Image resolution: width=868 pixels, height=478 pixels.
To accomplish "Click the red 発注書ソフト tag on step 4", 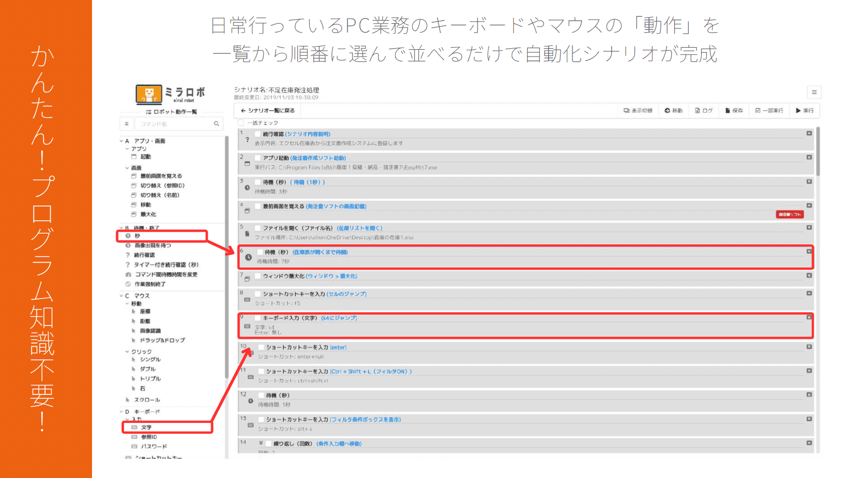I will click(x=789, y=214).
